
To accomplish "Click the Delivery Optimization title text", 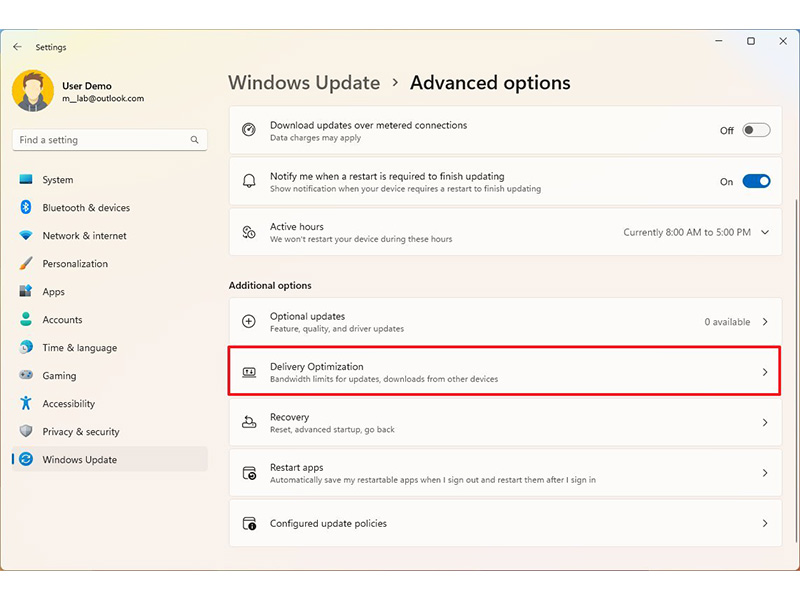I will [316, 366].
